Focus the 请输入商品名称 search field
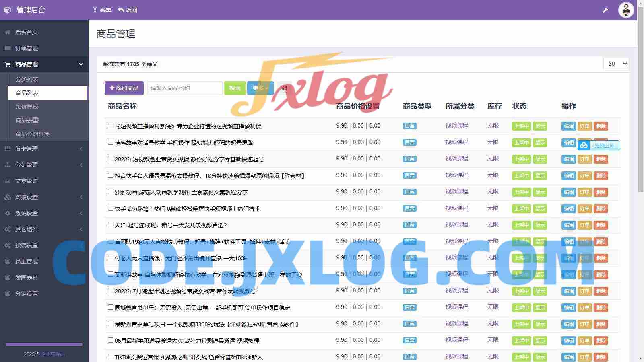The width and height of the screenshot is (644, 362). coord(184,88)
